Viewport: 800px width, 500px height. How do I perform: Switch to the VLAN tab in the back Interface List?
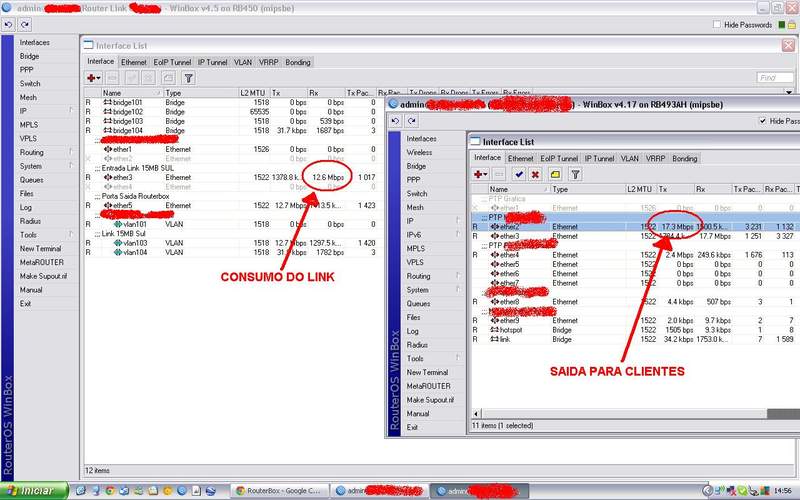(243, 62)
